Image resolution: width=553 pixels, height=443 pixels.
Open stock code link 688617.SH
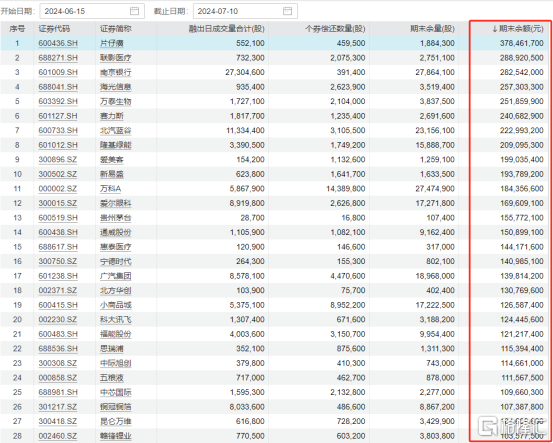58,247
